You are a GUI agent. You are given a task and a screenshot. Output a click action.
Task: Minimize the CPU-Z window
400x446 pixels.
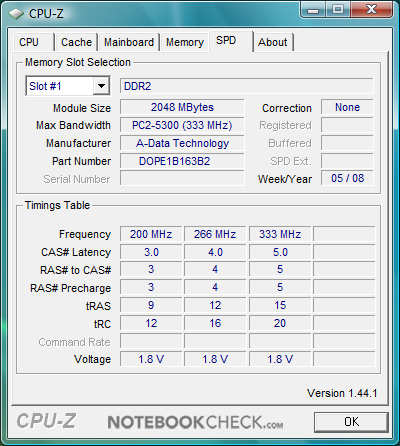point(313,10)
